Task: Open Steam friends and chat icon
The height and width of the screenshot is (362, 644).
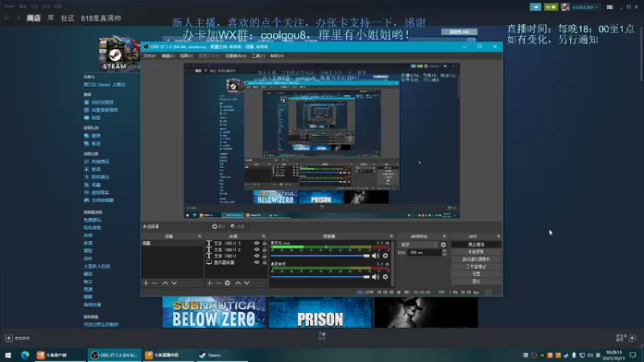Action: pos(632,338)
